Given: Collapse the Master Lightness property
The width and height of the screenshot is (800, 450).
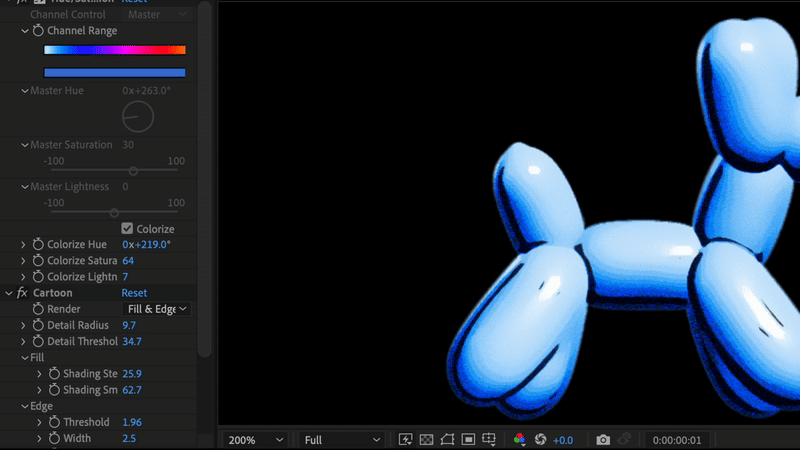Looking at the screenshot, I should pyautogui.click(x=24, y=187).
